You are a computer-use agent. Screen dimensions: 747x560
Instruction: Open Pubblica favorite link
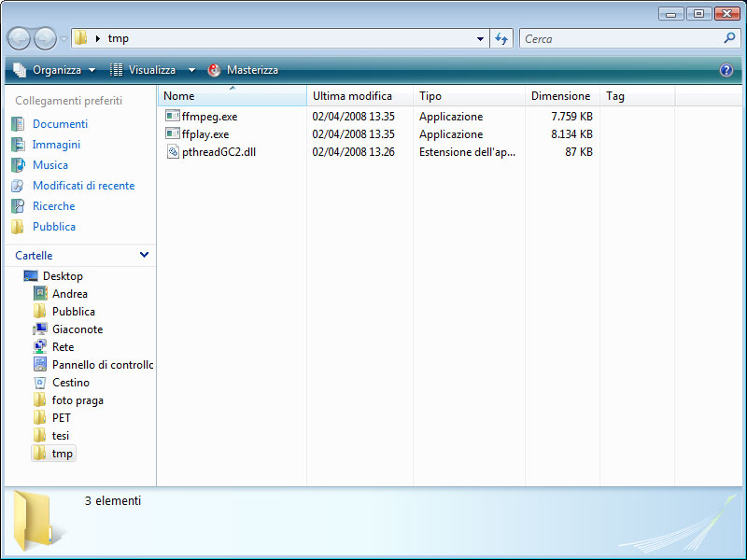click(54, 226)
